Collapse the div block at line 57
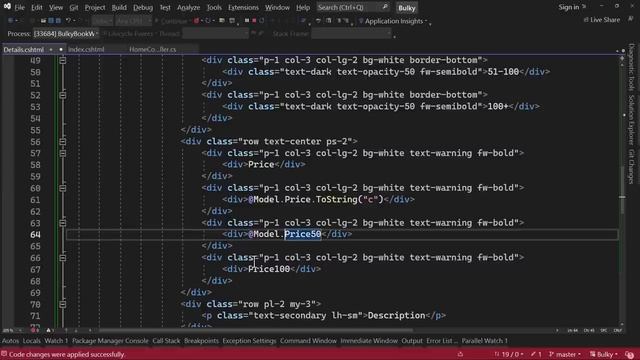 tap(62, 153)
